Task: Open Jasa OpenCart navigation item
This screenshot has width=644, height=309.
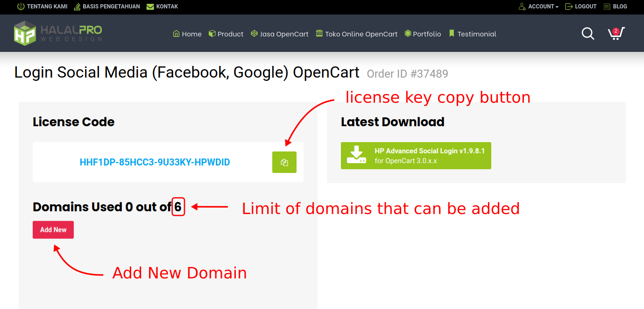Action: [x=280, y=34]
